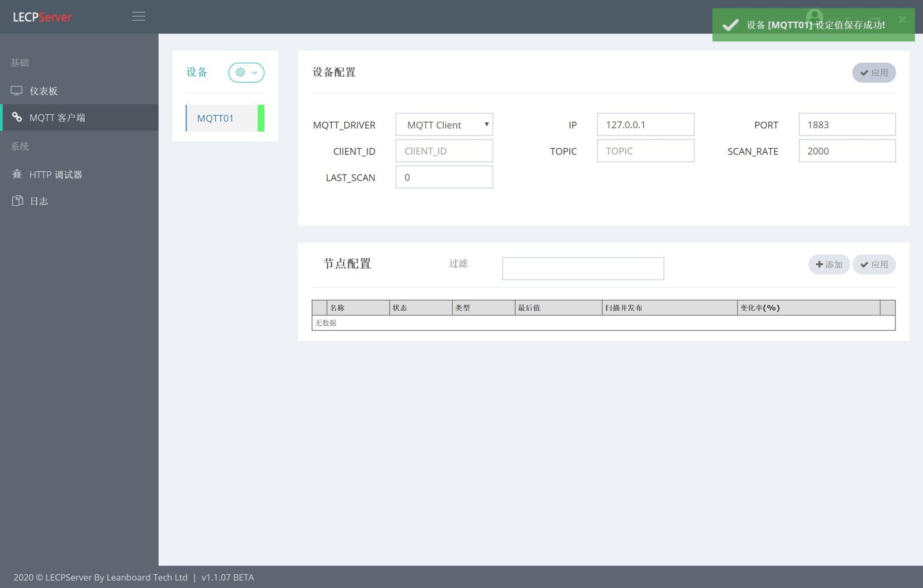
Task: Close the success notification toast
Action: [x=902, y=20]
